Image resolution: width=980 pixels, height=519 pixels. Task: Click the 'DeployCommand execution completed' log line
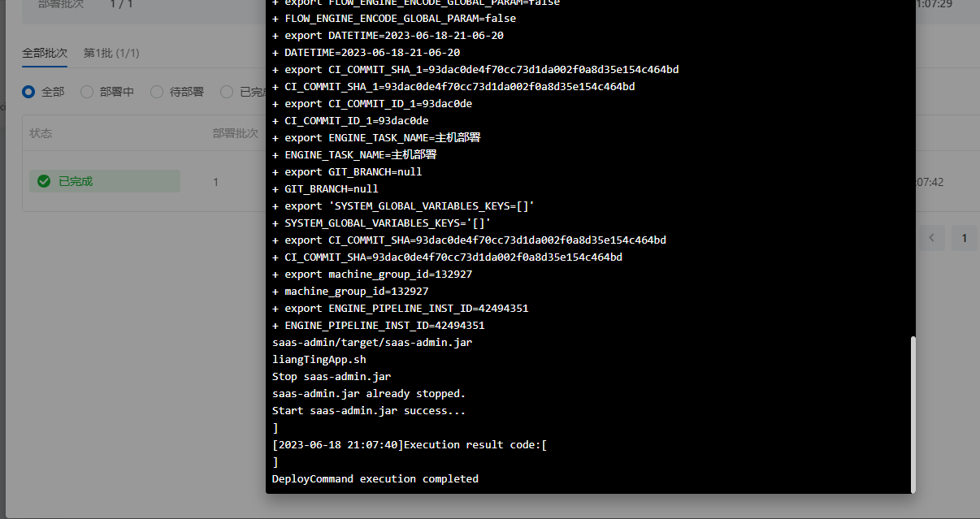(375, 478)
